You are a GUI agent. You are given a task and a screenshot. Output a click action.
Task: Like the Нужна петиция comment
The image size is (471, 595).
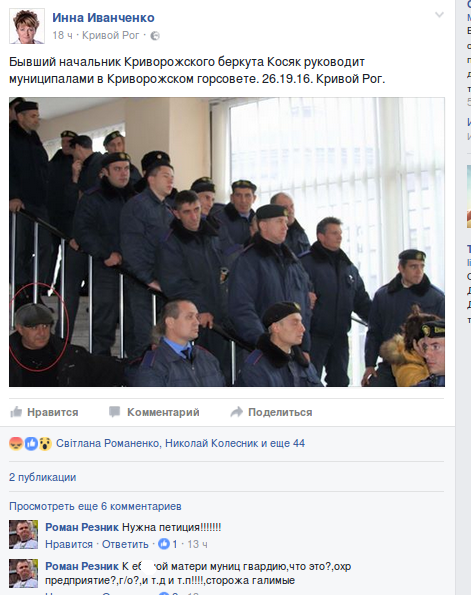pyautogui.click(x=69, y=544)
